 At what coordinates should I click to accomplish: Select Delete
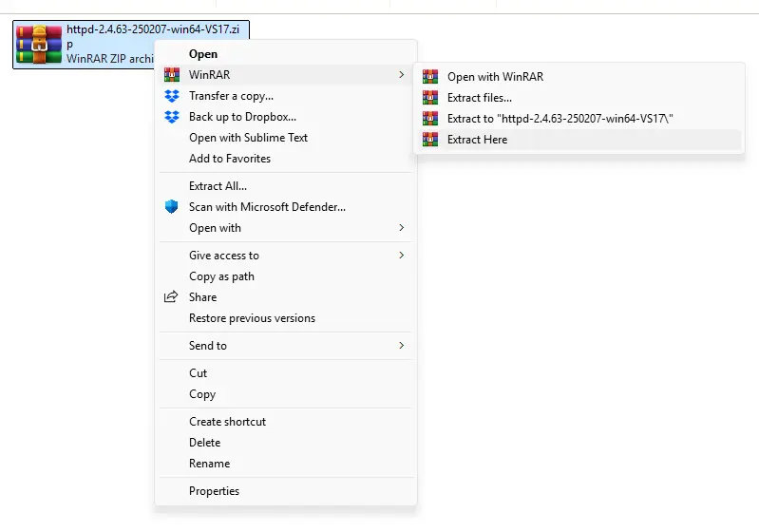click(x=286, y=443)
